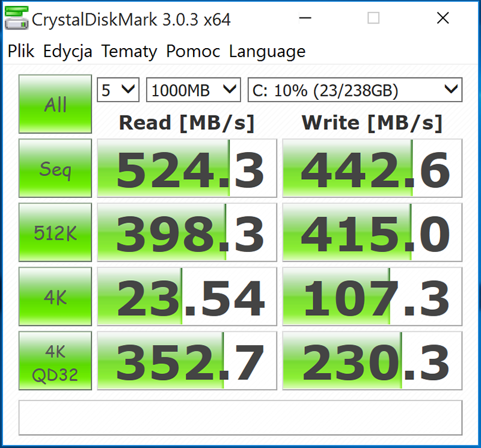Screen dimensions: 481x448
Task: Maximize the CrystalDiskMark window
Action: (373, 18)
